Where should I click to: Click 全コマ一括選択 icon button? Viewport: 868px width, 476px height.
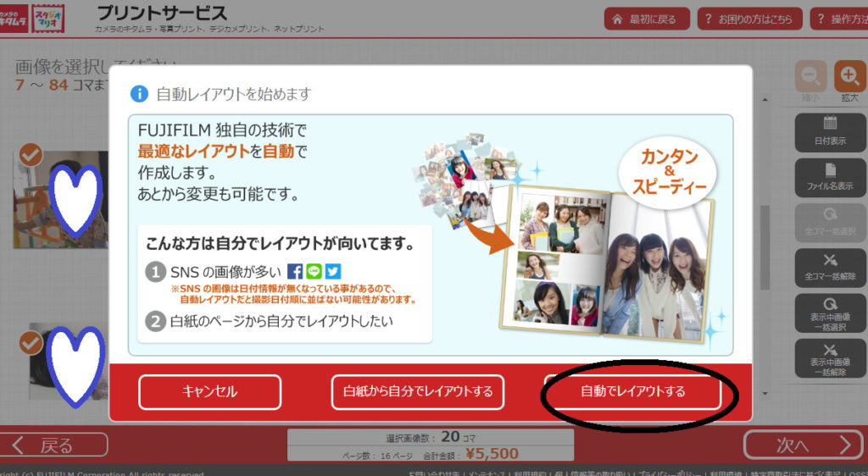pos(830,223)
